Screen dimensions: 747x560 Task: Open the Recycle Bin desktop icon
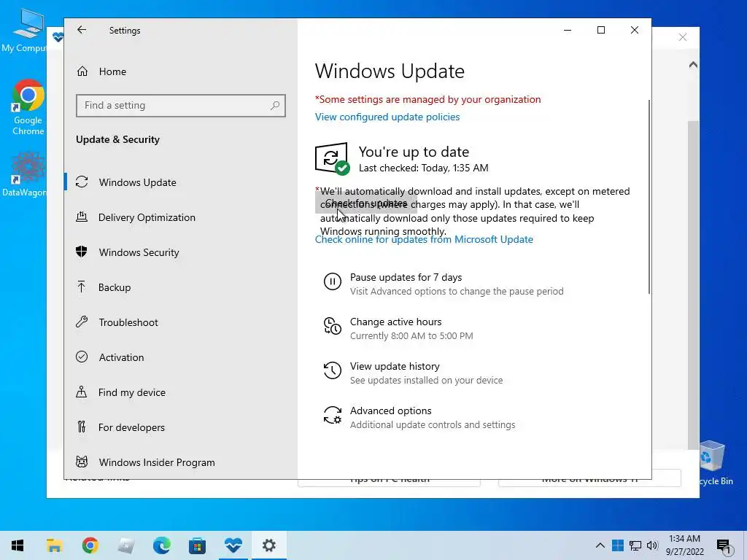pos(715,463)
